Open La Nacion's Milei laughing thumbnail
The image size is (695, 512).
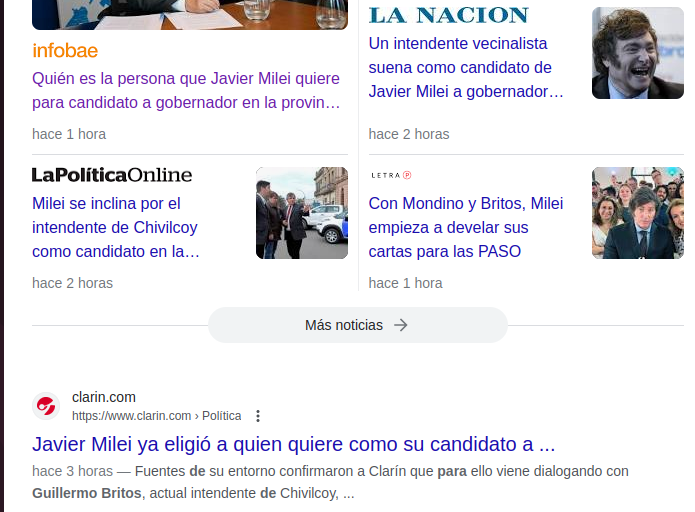click(638, 53)
